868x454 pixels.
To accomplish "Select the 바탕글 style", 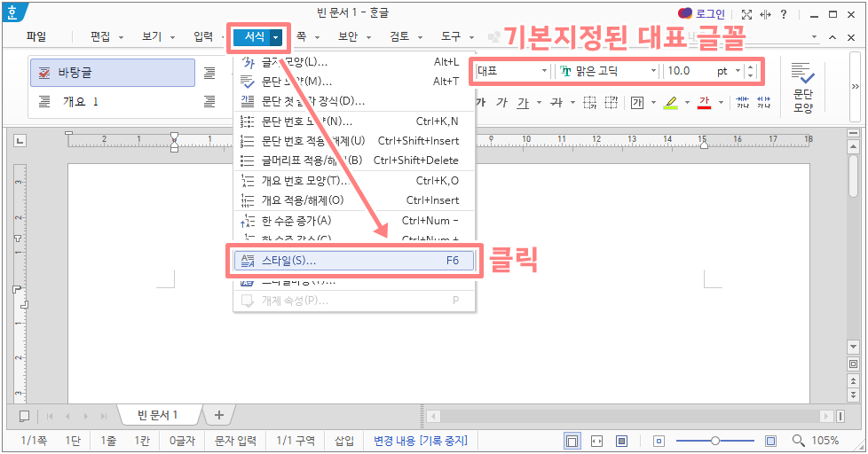I will 113,73.
